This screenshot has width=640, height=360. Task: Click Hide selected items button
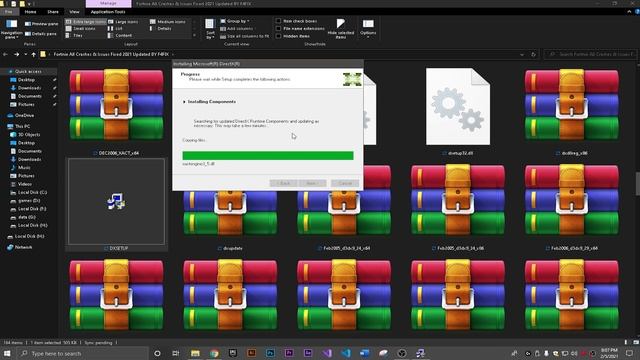(340, 29)
